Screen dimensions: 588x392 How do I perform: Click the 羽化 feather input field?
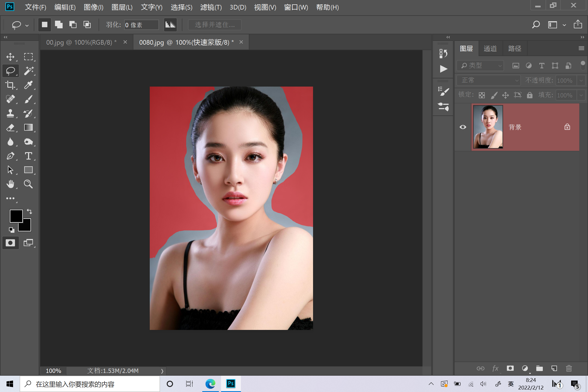pyautogui.click(x=141, y=25)
